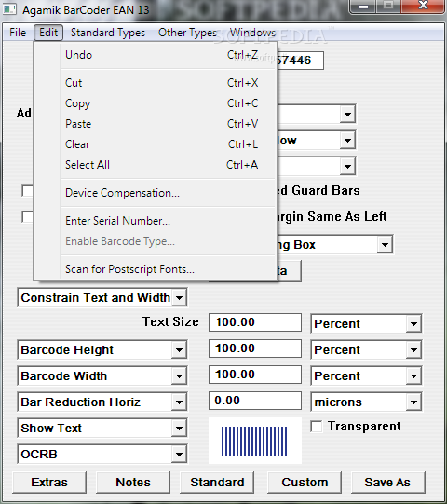Click the Text Size value field

pyautogui.click(x=255, y=322)
